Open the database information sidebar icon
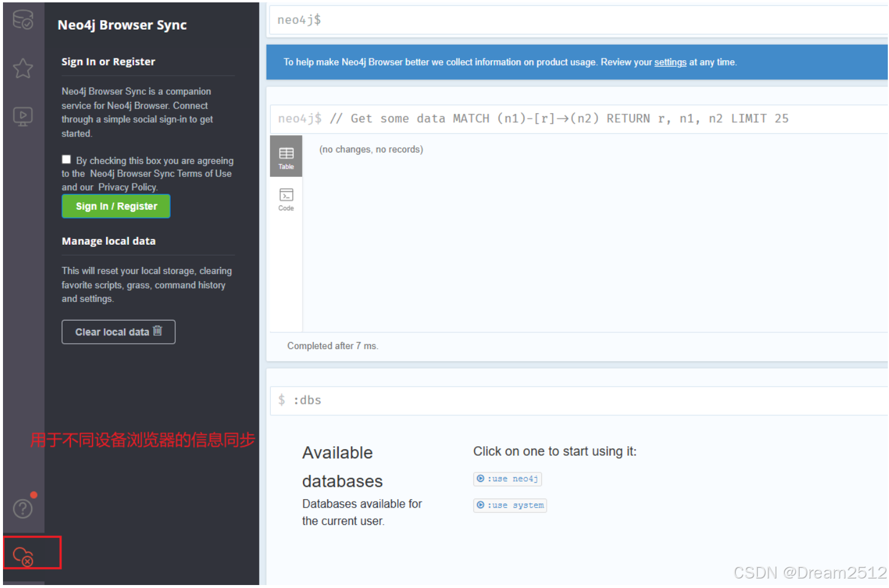Screen dimensions: 889x588 [23, 20]
